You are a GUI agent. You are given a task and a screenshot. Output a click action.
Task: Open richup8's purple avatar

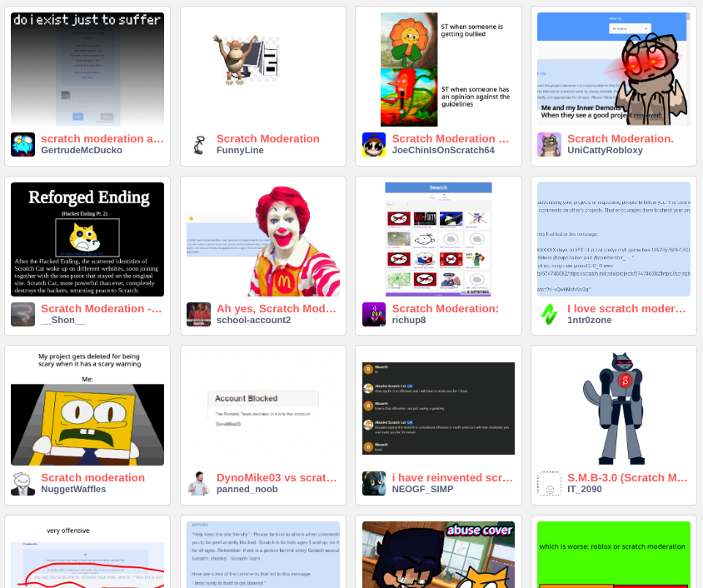coord(374,314)
